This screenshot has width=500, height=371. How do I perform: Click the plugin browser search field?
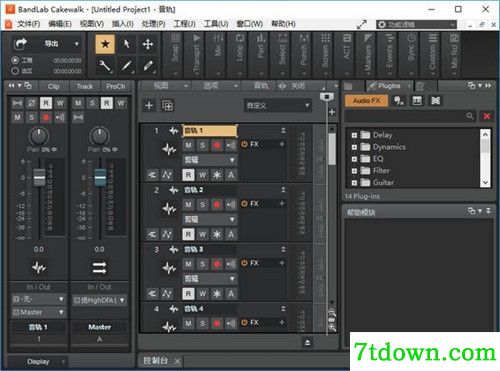pyautogui.click(x=410, y=116)
